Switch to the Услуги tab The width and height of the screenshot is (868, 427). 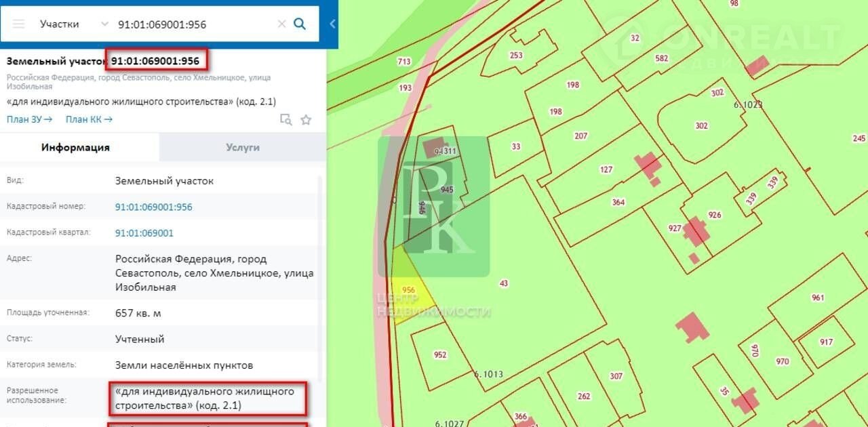(242, 147)
